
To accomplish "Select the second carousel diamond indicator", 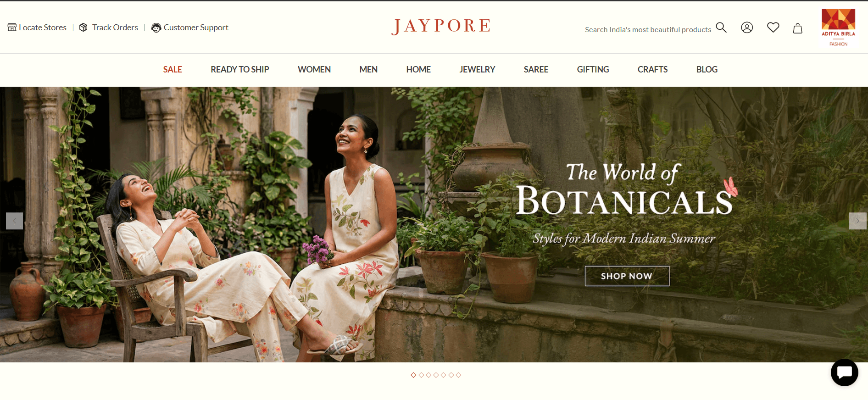I will tap(421, 375).
